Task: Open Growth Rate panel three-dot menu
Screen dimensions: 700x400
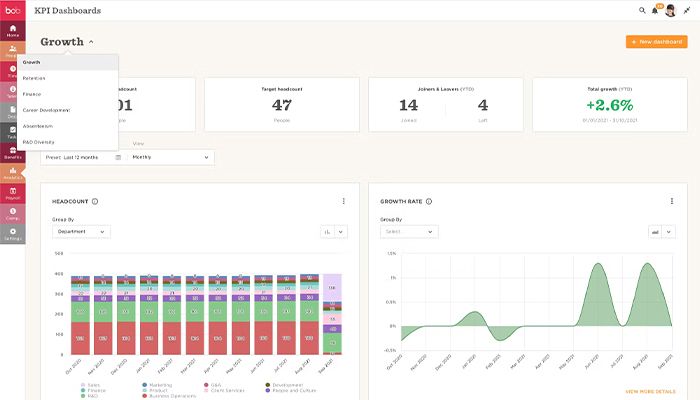Action: pyautogui.click(x=671, y=201)
